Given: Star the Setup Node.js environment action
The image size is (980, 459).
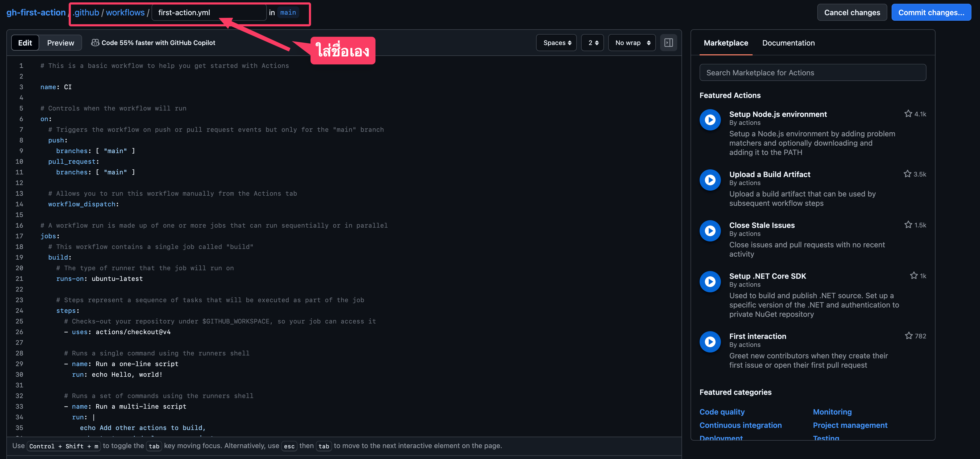Looking at the screenshot, I should (x=908, y=114).
